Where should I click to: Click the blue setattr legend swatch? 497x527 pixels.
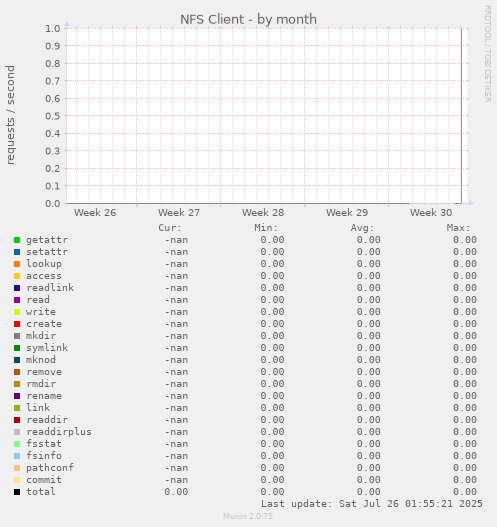click(17, 252)
